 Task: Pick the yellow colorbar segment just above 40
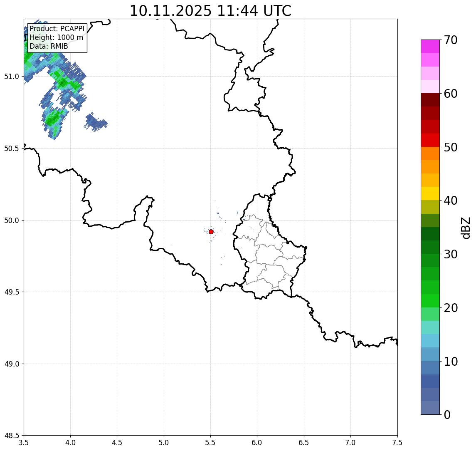(430, 193)
